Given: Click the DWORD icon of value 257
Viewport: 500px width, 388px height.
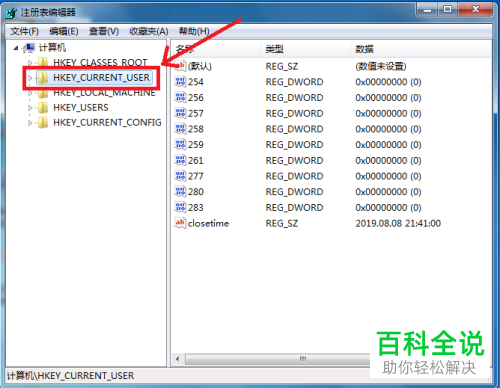Looking at the screenshot, I should click(180, 113).
